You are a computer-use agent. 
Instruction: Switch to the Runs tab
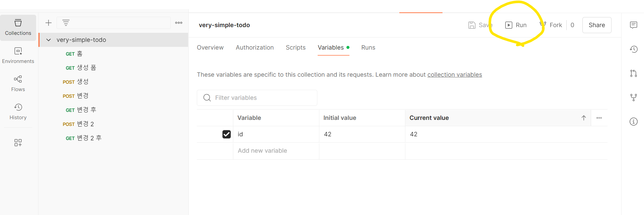[368, 48]
